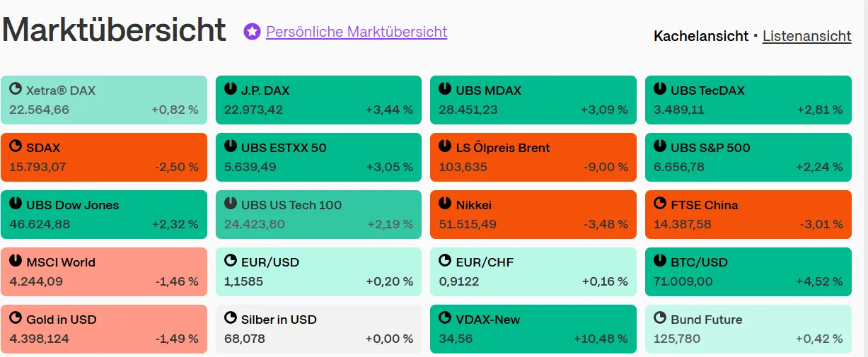Click the clock icon next to EUR/USD

tap(230, 261)
